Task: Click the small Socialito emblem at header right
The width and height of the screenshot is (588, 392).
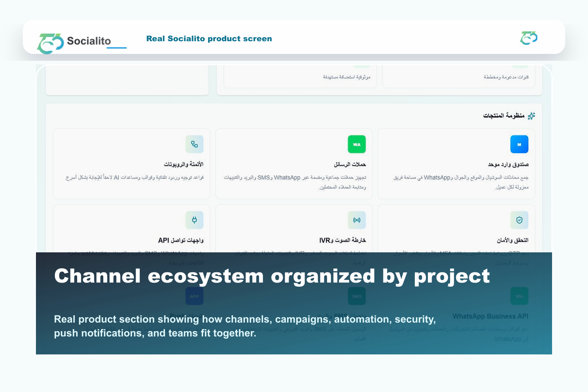Action: point(529,38)
